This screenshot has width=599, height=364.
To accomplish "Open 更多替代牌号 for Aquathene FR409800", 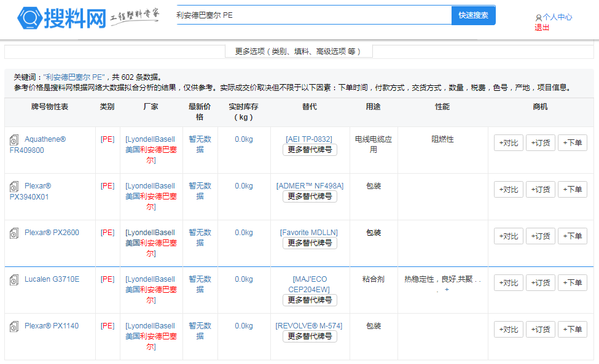I will [x=310, y=150].
